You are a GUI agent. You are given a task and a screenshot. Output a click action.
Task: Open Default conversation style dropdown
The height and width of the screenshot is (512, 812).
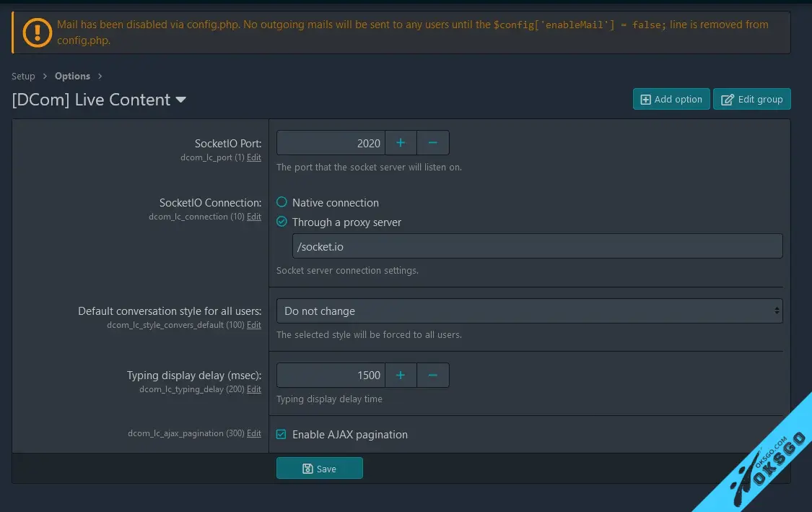pos(529,311)
